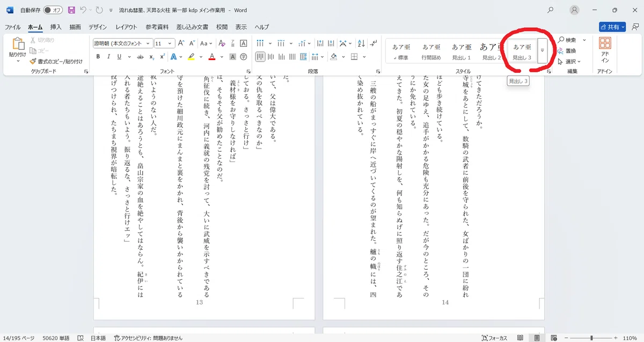
Task: Open the Select (選択) dropdown
Action: pos(569,62)
